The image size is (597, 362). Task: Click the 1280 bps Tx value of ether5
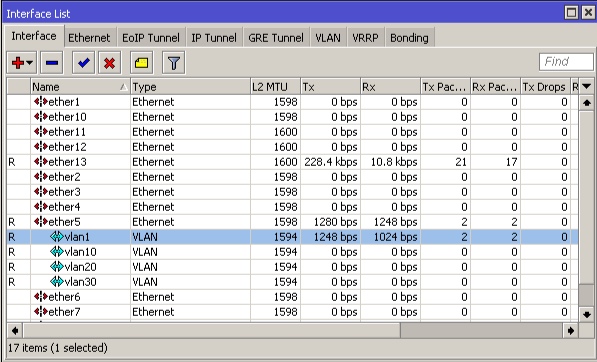pos(335,222)
